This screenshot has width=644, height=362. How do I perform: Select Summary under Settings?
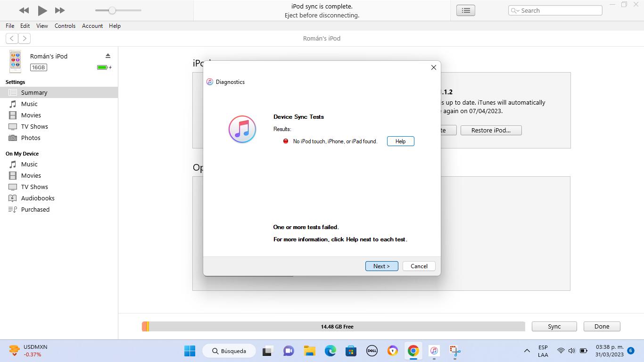point(59,92)
